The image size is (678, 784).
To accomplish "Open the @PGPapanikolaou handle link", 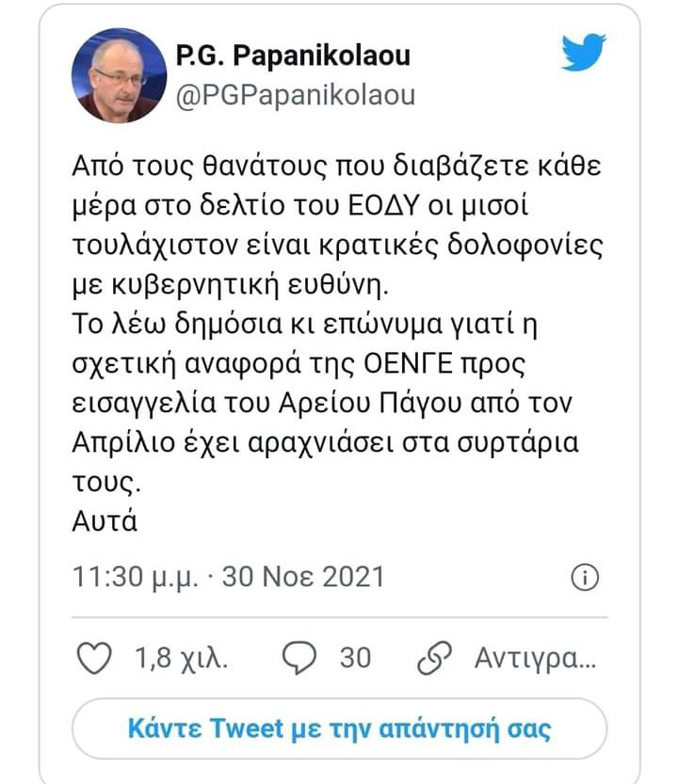I will pyautogui.click(x=294, y=95).
